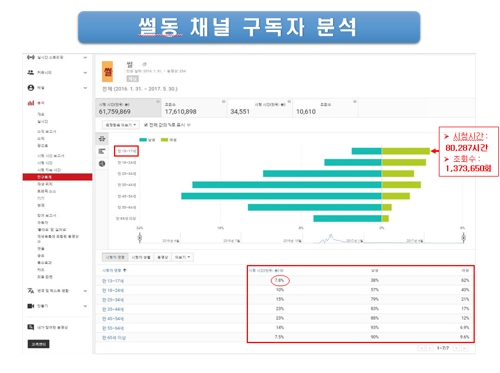500x373 pixels.
Task: Open the 45–54 age row link in table
Action: coord(113,319)
